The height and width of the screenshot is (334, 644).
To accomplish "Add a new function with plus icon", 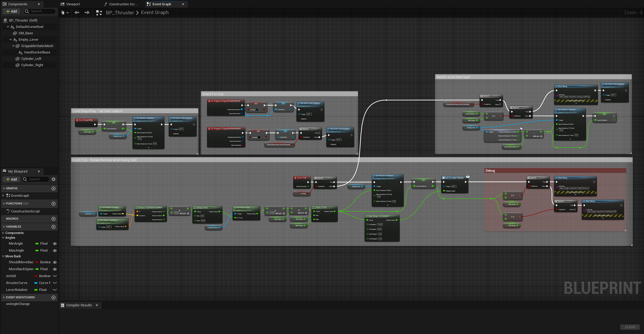I will tap(53, 204).
